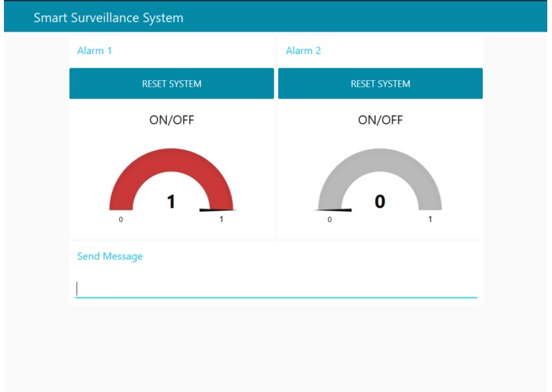Click Alarm 2 RESET SYSTEM button
The width and height of the screenshot is (552, 392).
(380, 83)
